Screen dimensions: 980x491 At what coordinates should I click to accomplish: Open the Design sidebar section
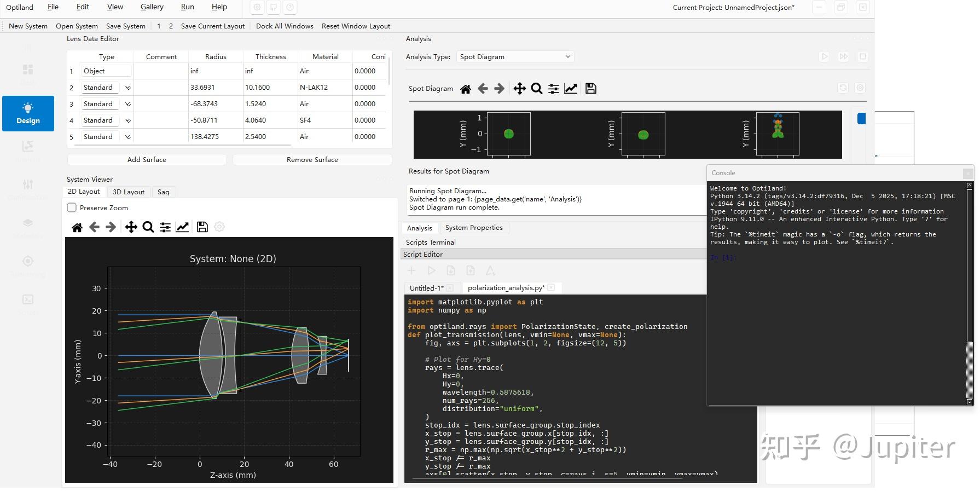(x=28, y=113)
